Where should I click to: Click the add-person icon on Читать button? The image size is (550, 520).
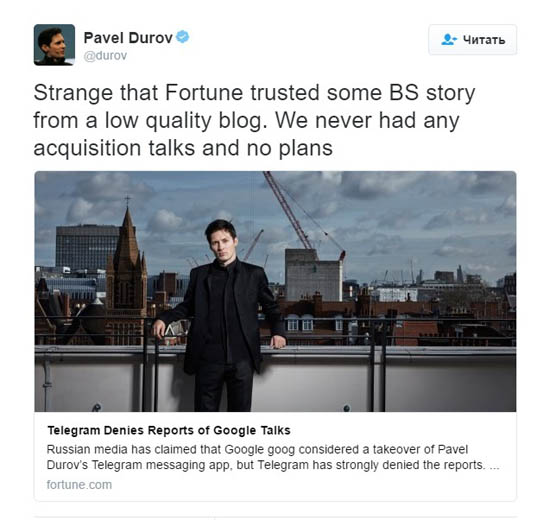coord(449,40)
